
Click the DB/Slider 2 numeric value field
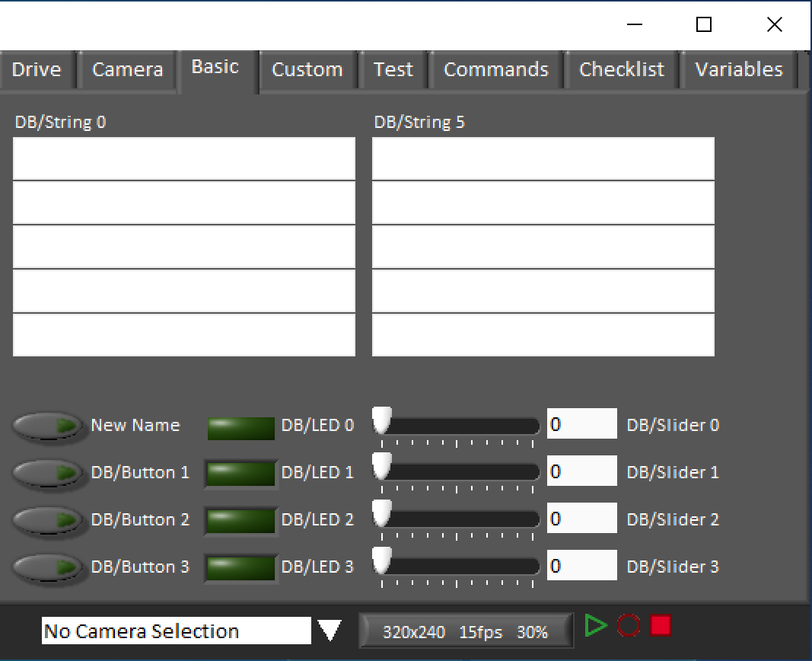pyautogui.click(x=581, y=519)
